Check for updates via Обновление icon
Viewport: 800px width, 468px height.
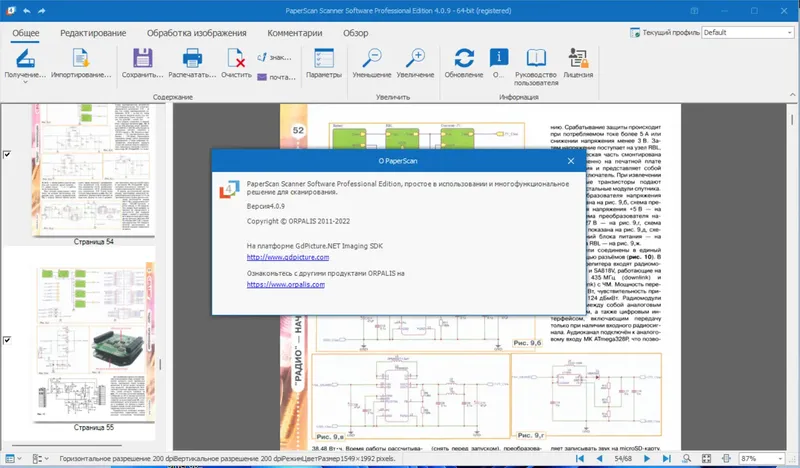coord(464,59)
